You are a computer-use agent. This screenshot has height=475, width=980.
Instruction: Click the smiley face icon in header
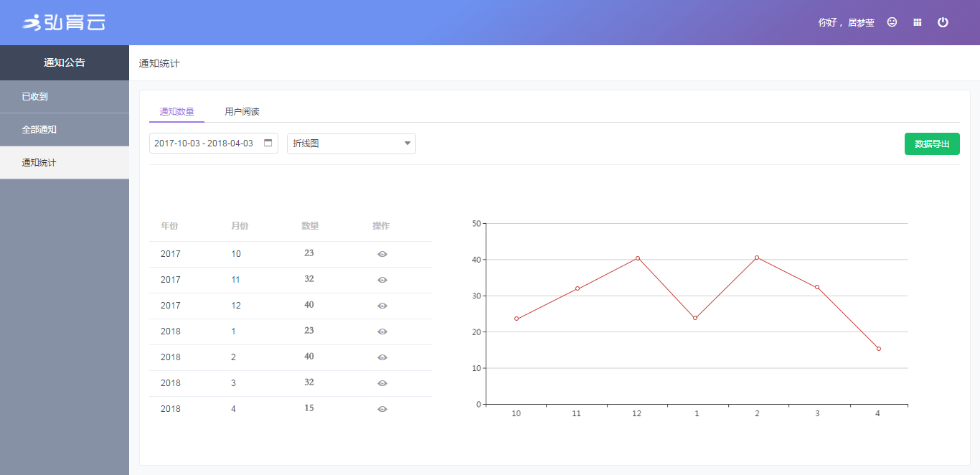pyautogui.click(x=892, y=22)
